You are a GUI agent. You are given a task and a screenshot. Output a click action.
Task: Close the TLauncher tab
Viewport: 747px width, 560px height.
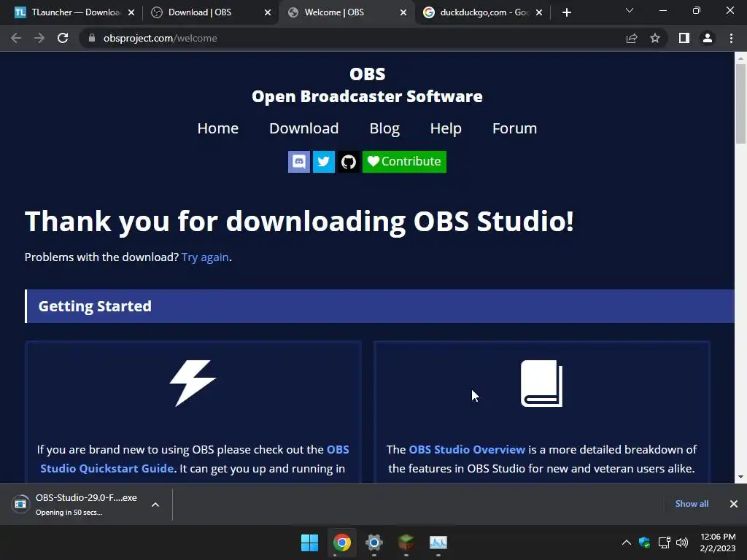point(131,12)
